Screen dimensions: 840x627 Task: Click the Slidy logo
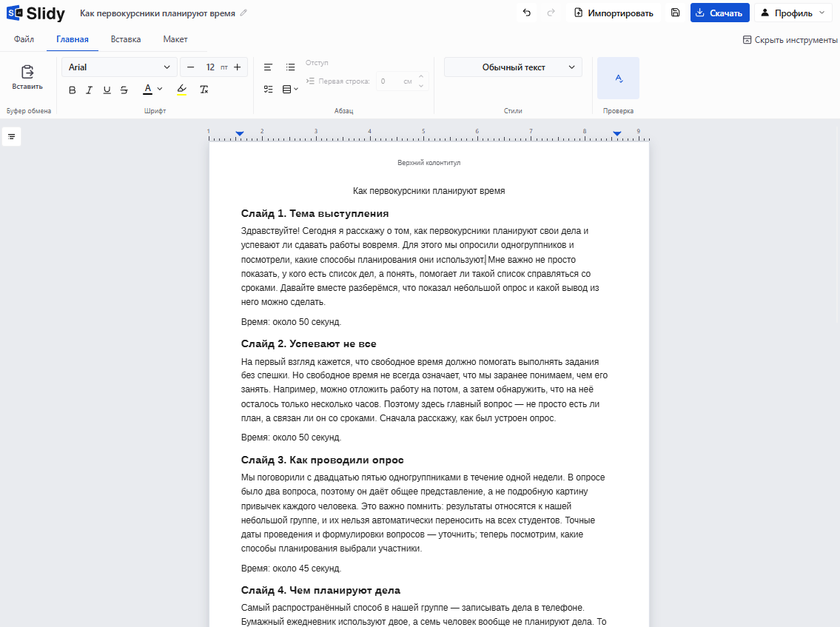pos(36,13)
